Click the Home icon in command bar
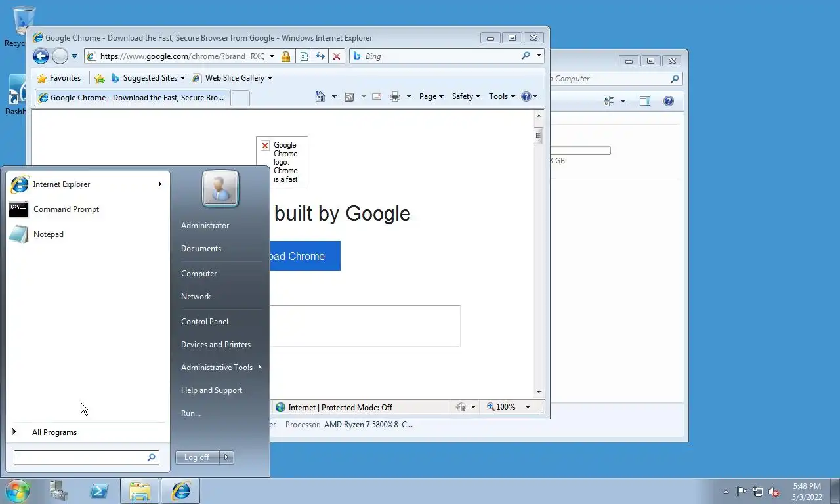The width and height of the screenshot is (840, 504). click(320, 96)
